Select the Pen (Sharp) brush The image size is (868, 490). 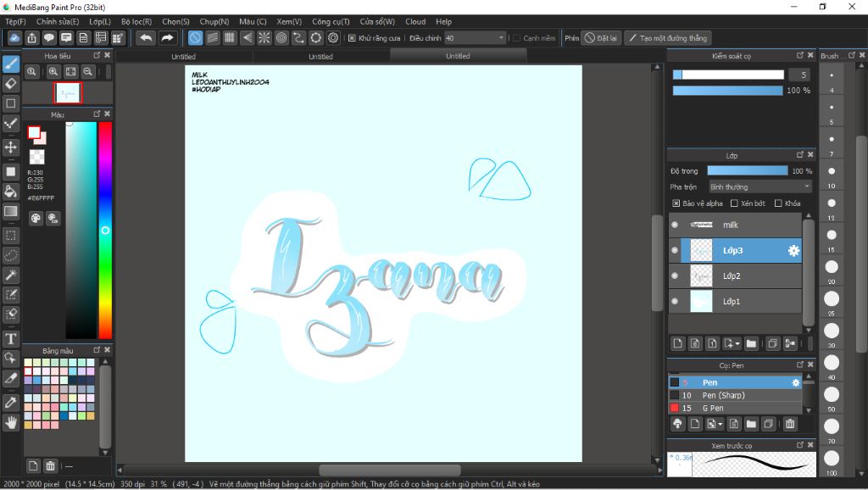tap(737, 395)
